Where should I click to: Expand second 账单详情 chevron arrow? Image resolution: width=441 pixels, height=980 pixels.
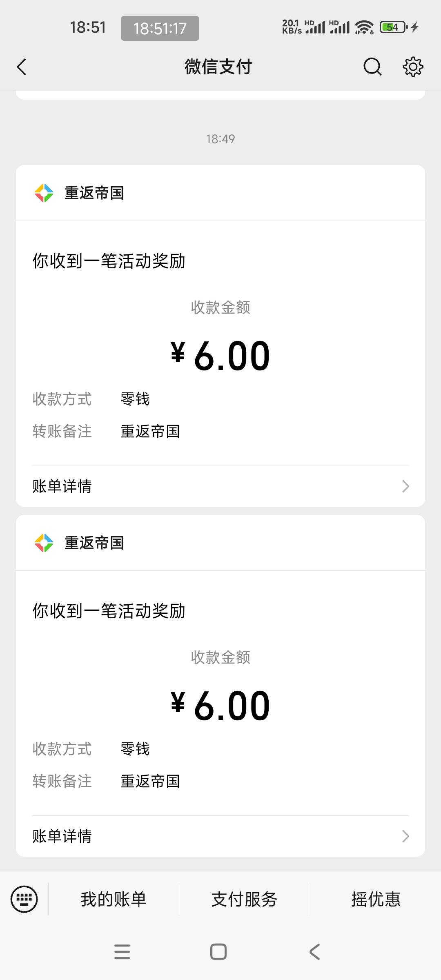pyautogui.click(x=405, y=836)
